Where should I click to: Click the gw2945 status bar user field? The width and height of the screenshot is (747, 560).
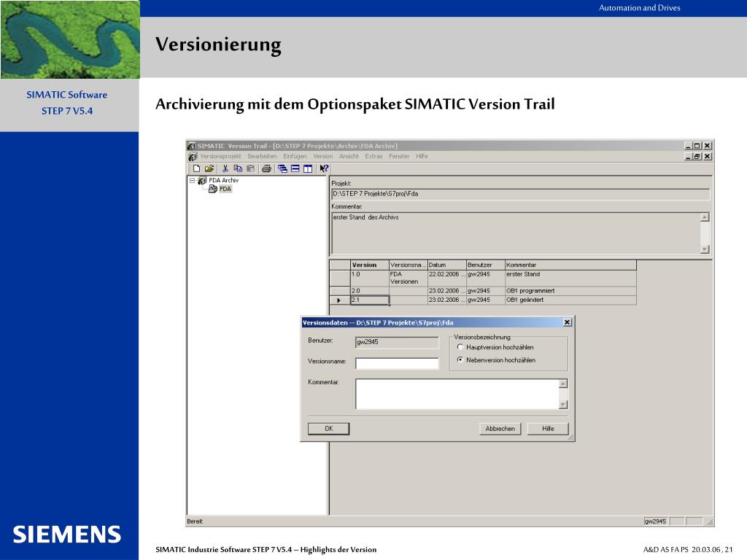click(656, 521)
